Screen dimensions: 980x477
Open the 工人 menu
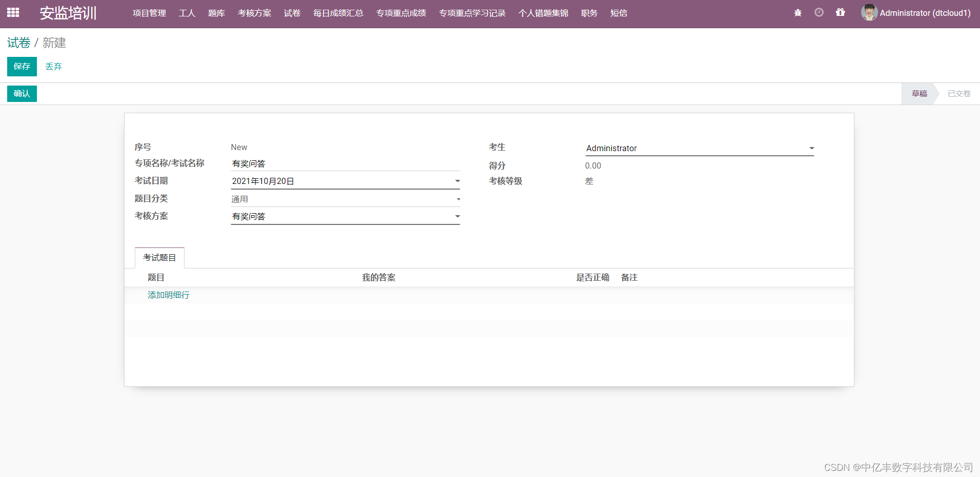tap(187, 13)
